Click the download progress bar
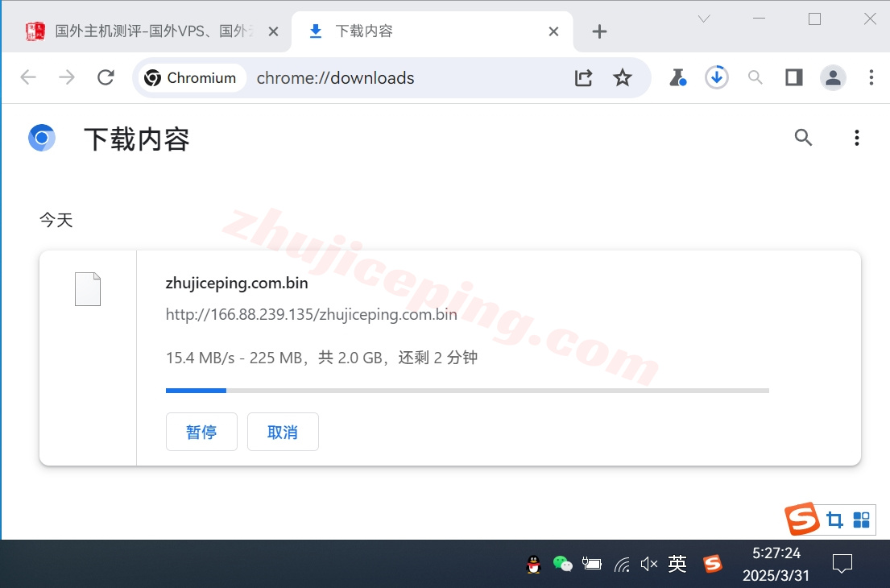The image size is (890, 588). tap(467, 391)
